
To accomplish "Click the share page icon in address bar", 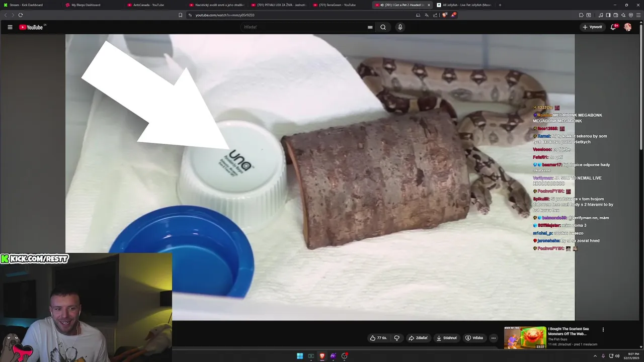I will click(x=435, y=15).
